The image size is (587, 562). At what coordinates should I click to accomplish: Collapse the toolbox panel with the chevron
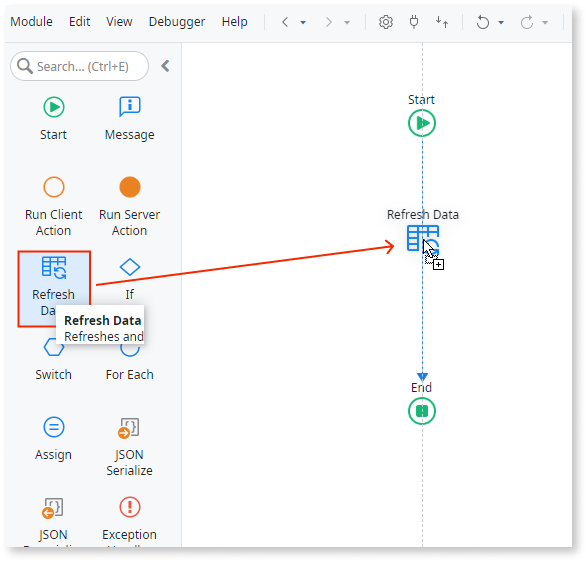pyautogui.click(x=165, y=66)
